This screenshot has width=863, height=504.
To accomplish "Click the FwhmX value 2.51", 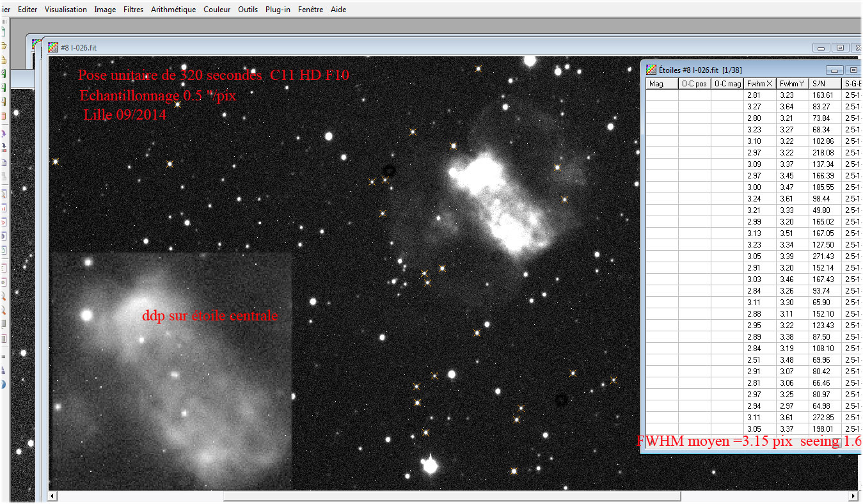I will coord(761,360).
